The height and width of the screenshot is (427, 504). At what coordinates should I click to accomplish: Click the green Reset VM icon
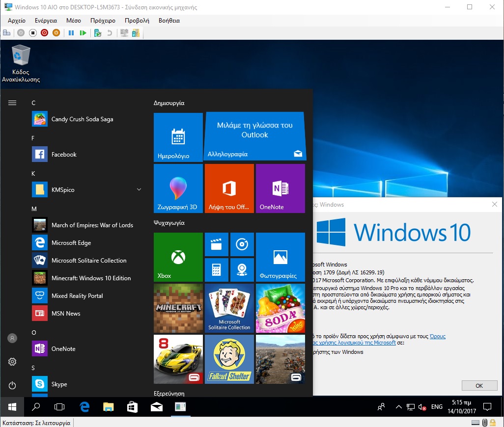pos(83,33)
